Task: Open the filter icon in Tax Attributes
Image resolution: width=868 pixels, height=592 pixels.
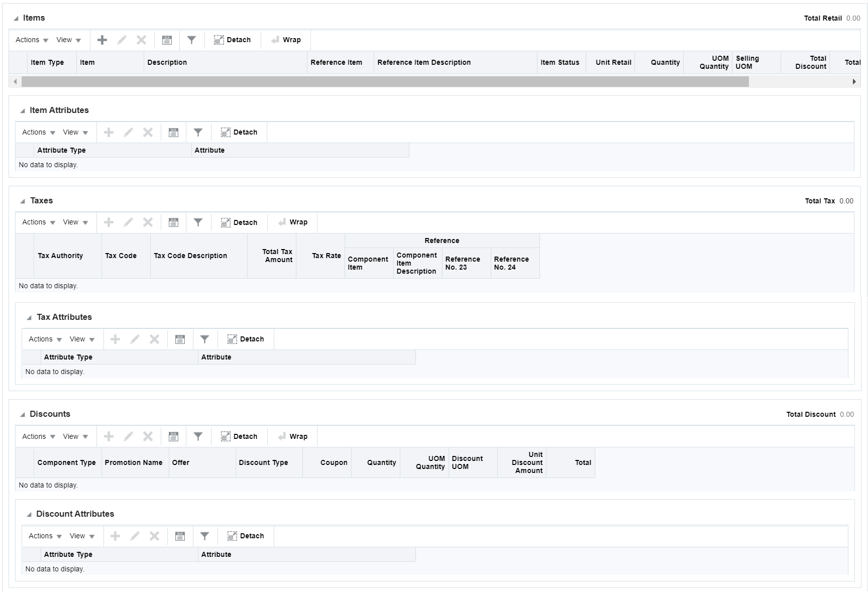Action: 205,339
